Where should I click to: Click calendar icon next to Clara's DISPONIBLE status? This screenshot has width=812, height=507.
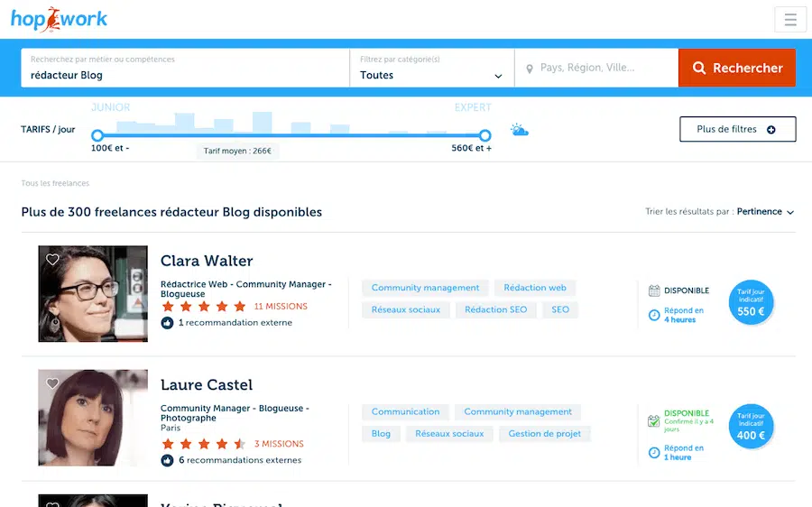point(654,290)
